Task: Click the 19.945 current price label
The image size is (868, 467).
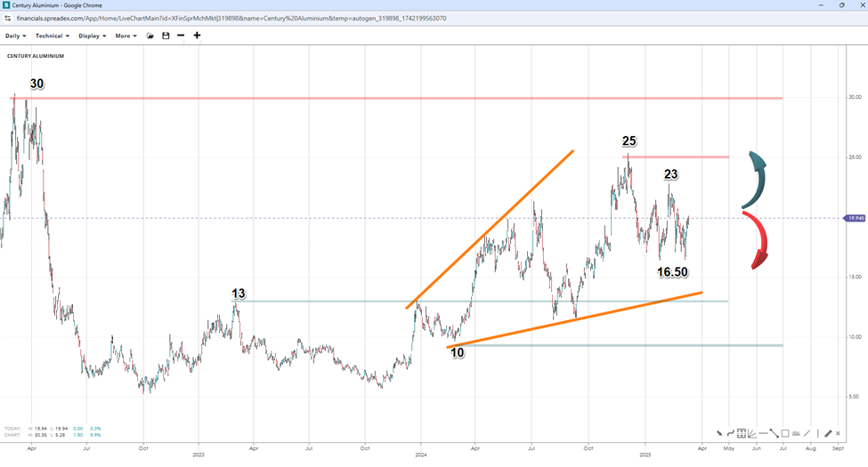Action: (853, 218)
